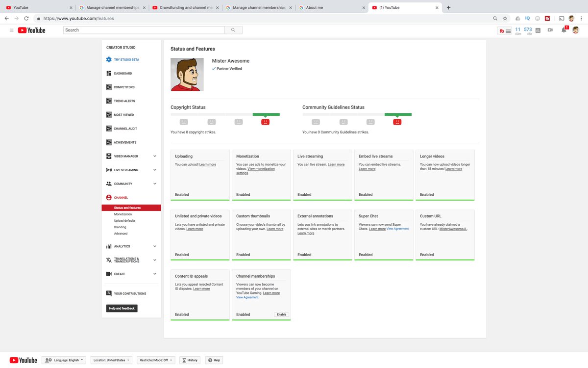Bookmark this page with the star icon
Viewport: 588px width, 368px height.
(x=505, y=18)
